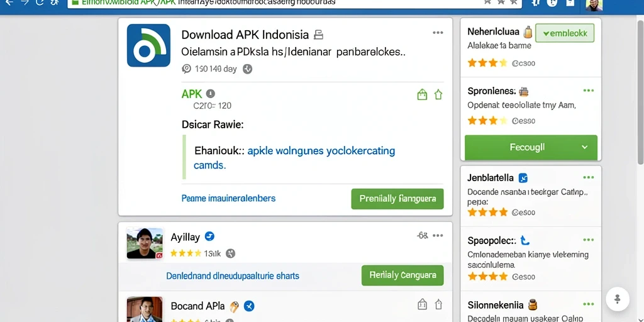This screenshot has width=644, height=322.
Task: Click the Renialy Cenguara button
Action: (x=402, y=275)
